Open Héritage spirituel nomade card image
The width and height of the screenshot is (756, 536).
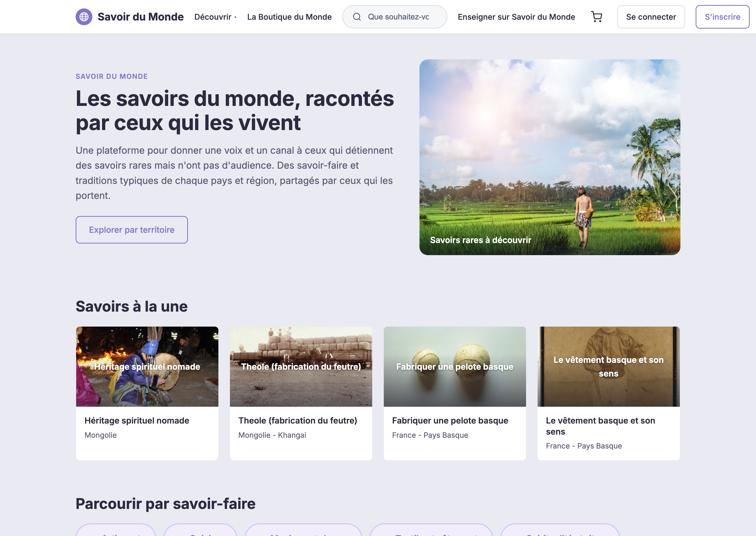point(147,367)
